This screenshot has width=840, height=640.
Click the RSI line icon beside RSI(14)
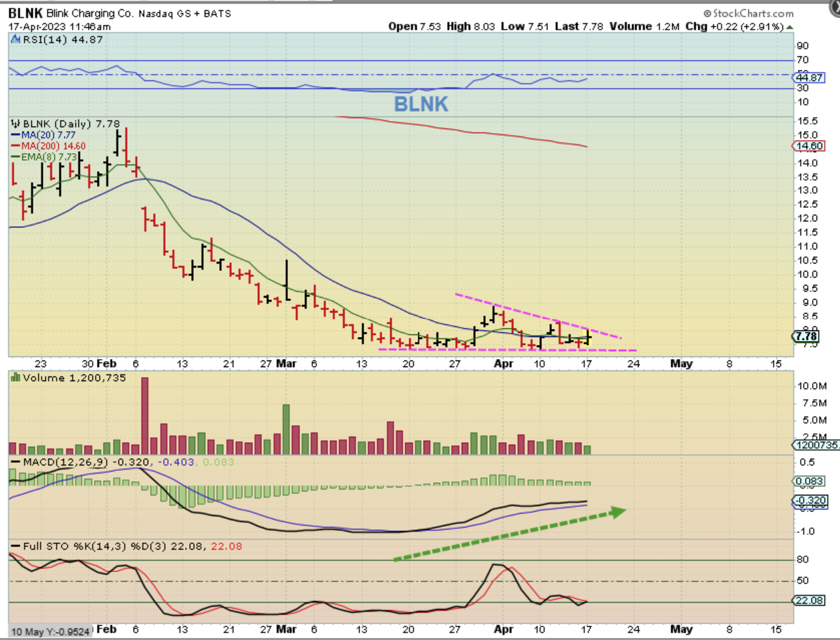(16, 39)
